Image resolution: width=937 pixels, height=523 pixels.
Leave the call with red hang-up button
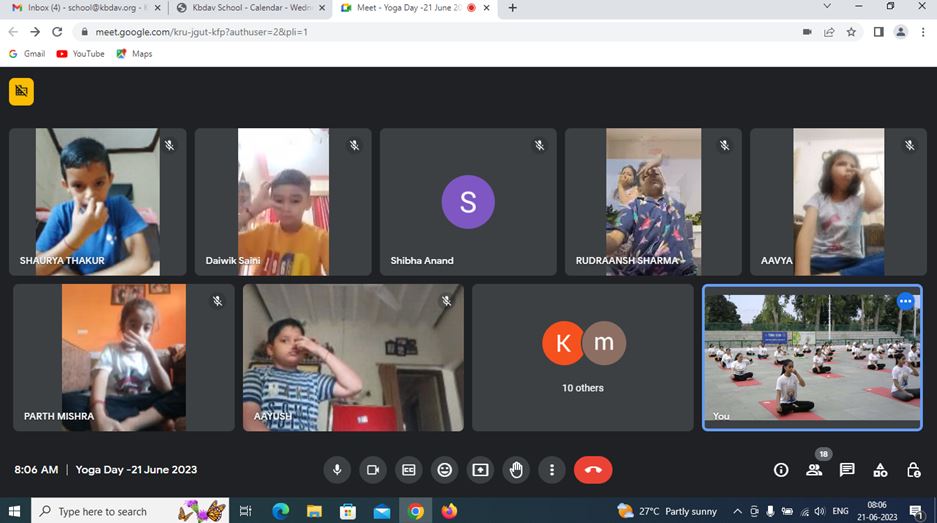(x=593, y=470)
